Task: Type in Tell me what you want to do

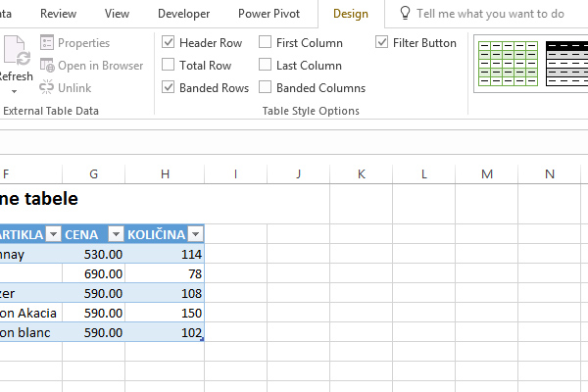Action: coord(490,14)
